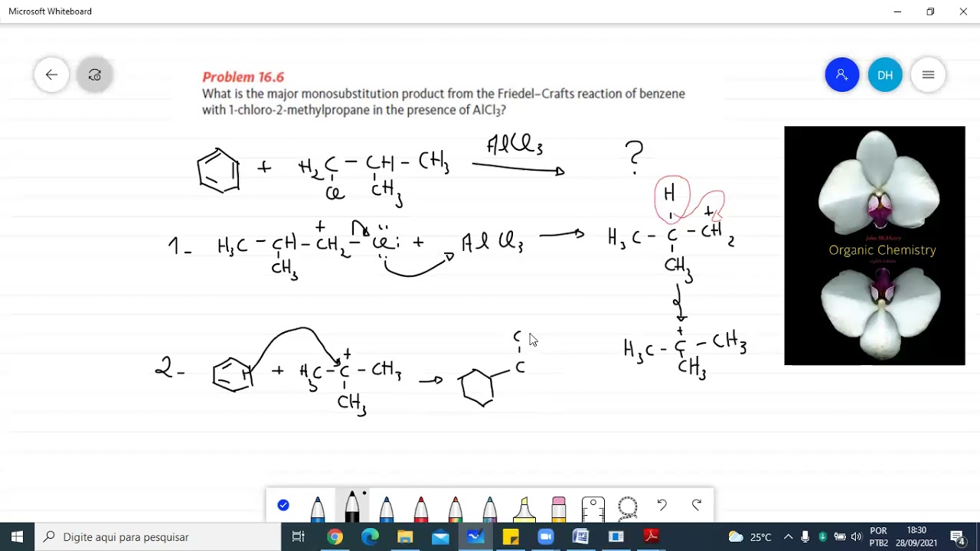Select the galaxy pen
The width and height of the screenshot is (980, 551).
(490, 507)
